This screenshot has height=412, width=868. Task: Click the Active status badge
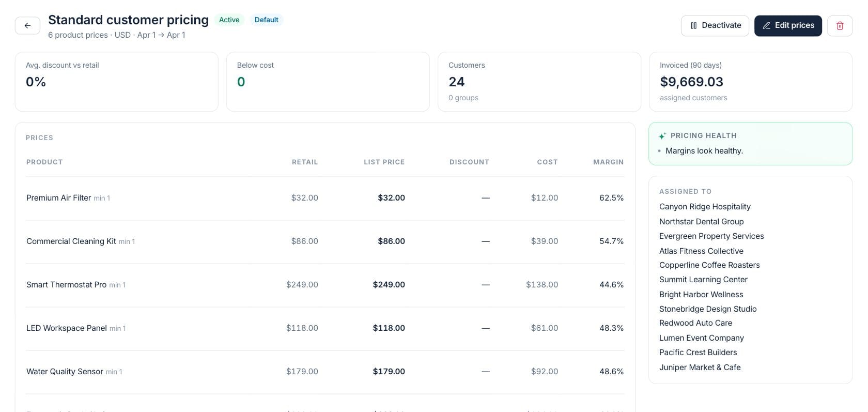tap(229, 20)
